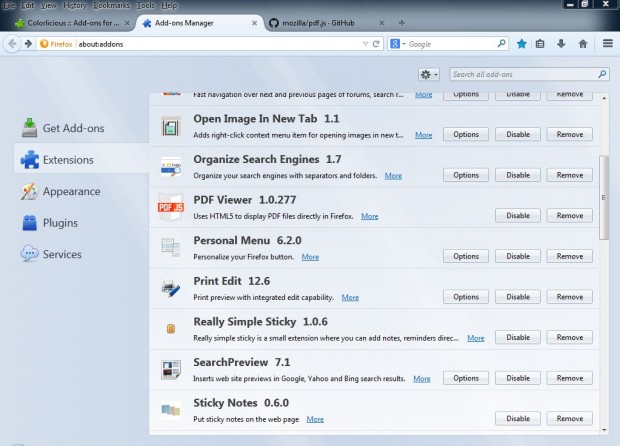Viewport: 620px width, 446px height.
Task: Click More link for Print Edit
Action: 350,297
